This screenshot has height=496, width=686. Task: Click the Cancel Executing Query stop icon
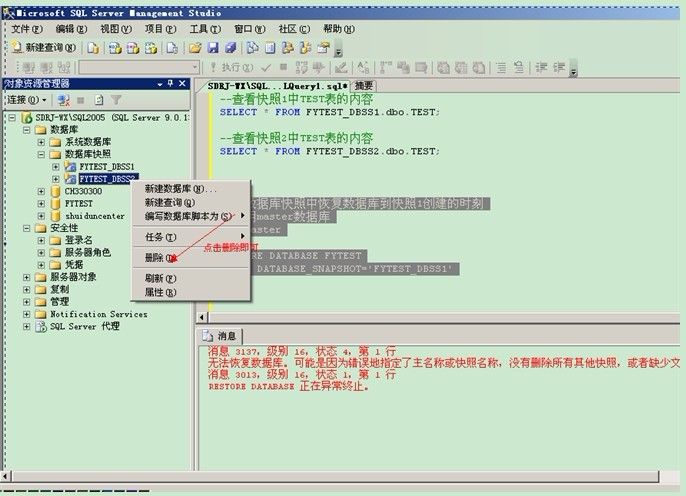[284, 67]
